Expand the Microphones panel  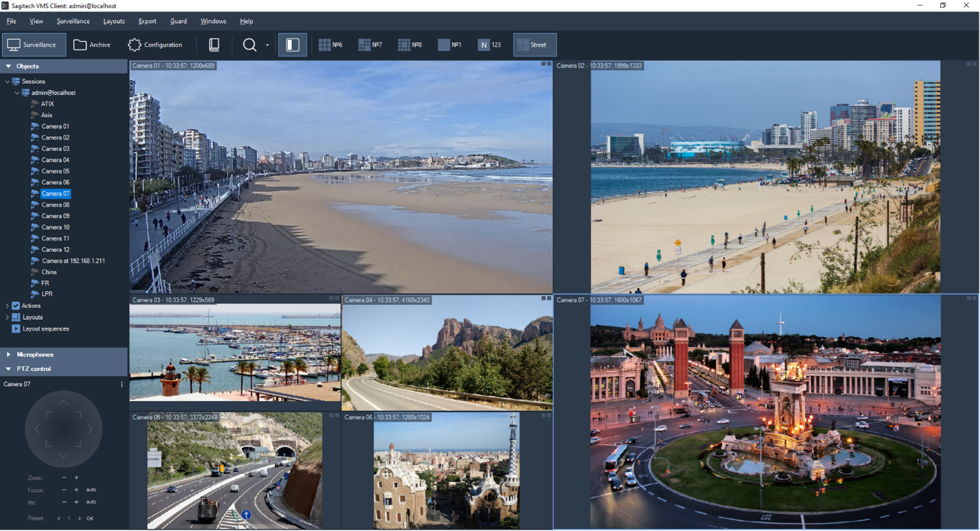click(x=8, y=354)
